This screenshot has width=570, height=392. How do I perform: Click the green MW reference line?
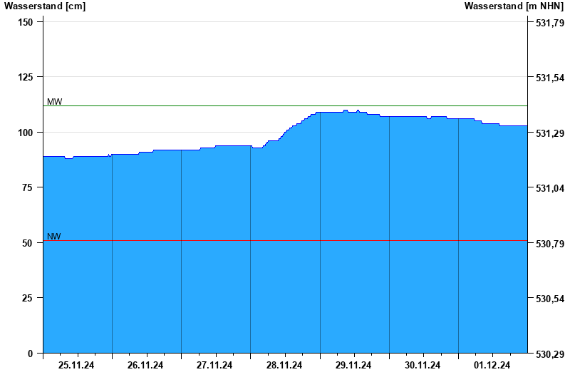(286, 105)
